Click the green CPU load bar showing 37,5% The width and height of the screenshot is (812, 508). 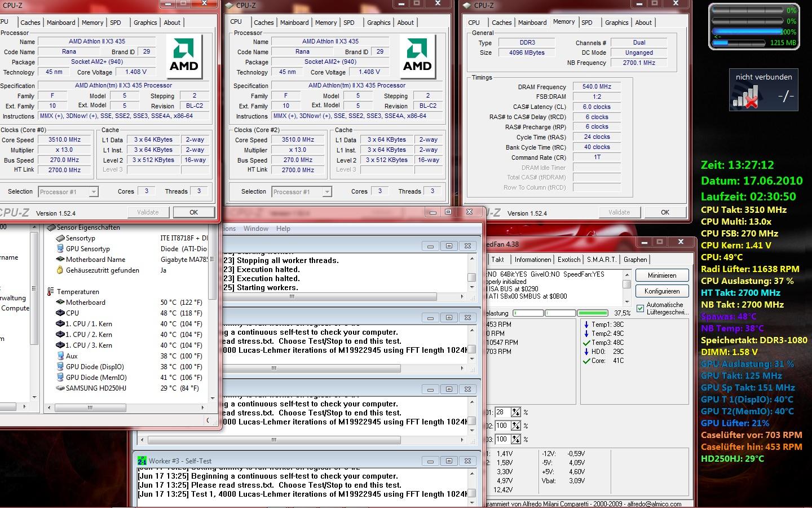[x=593, y=313]
